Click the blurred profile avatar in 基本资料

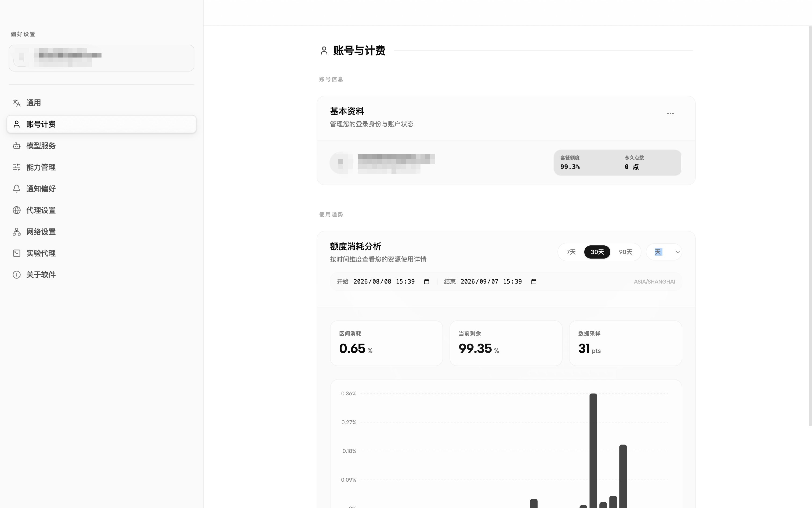341,163
